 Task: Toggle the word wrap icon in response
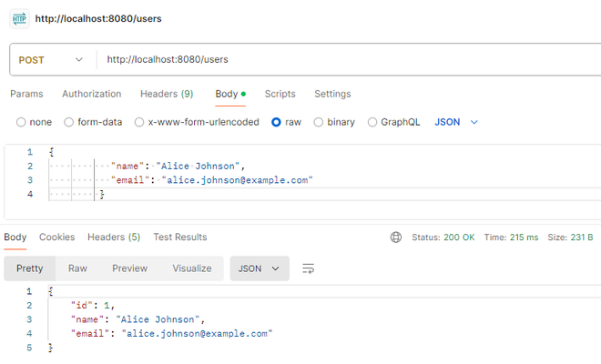(x=309, y=268)
